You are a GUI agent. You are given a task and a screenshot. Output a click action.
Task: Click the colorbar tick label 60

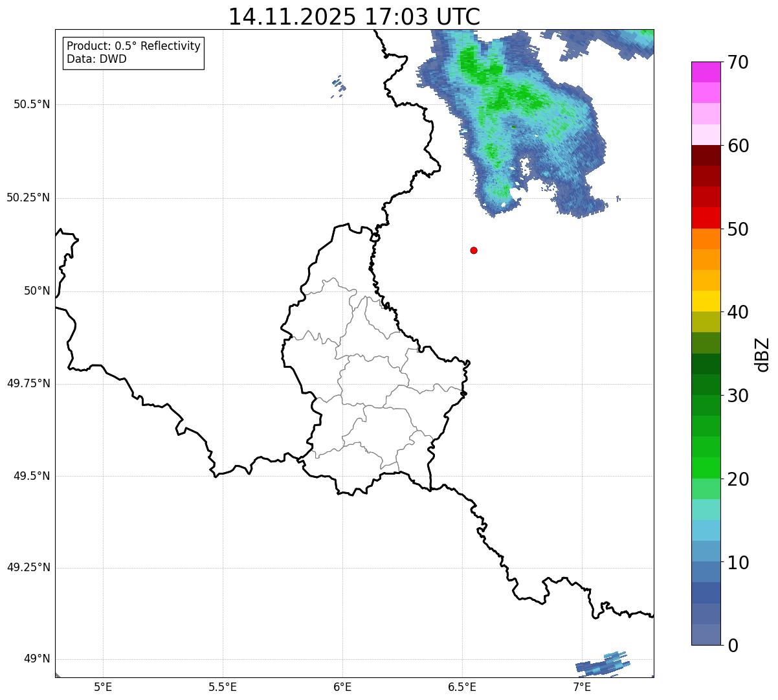coord(738,146)
